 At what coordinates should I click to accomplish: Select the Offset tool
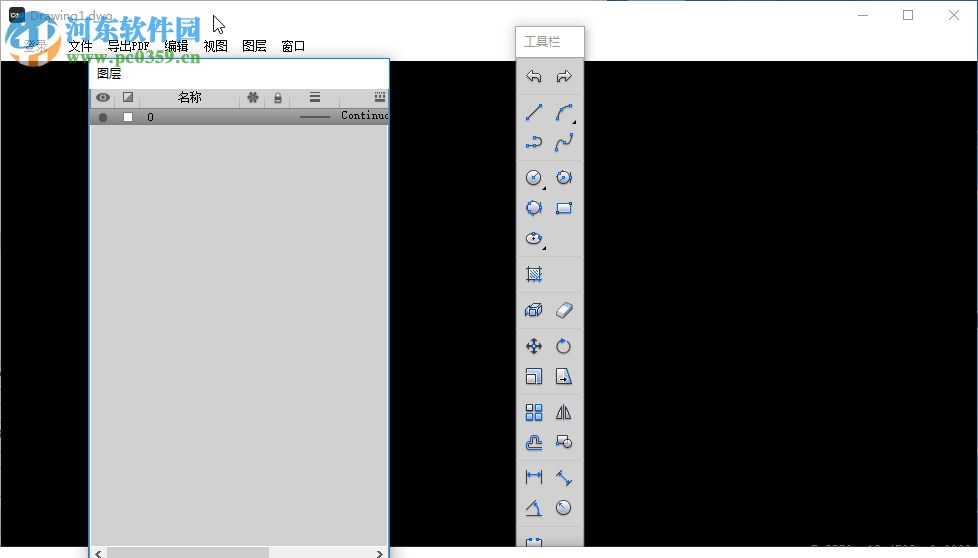(534, 443)
